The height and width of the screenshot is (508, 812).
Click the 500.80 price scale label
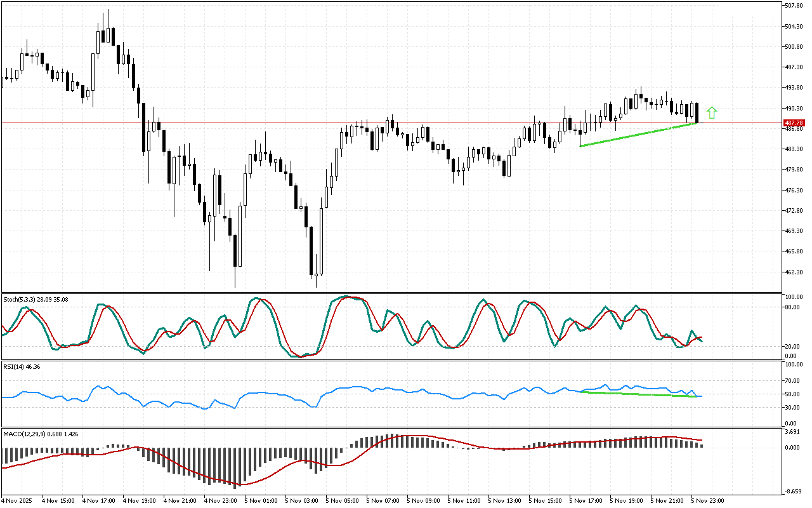[794, 46]
